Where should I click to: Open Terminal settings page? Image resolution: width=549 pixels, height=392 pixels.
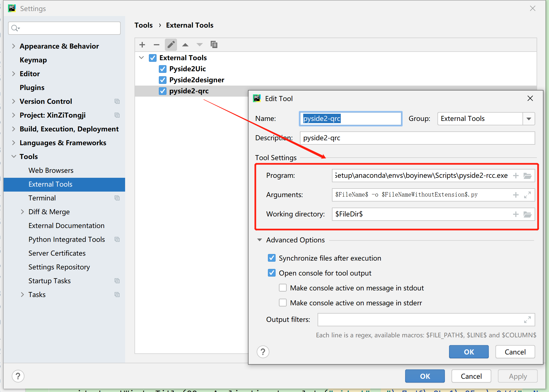(42, 198)
